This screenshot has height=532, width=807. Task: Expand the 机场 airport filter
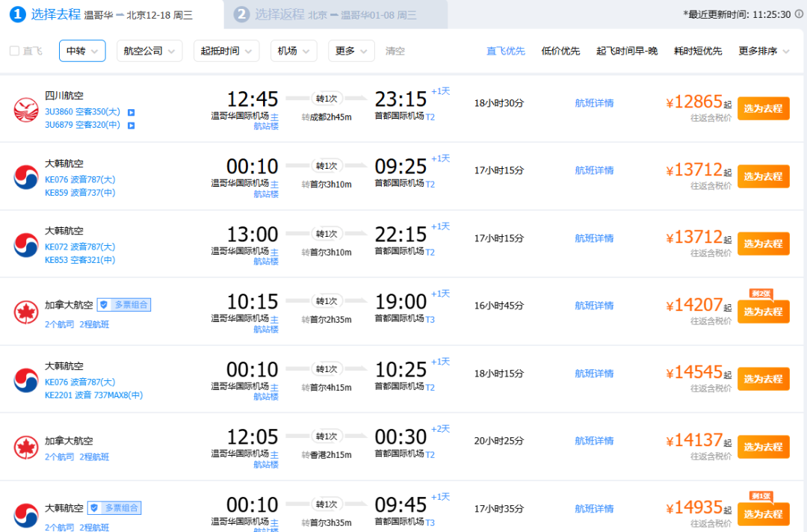(294, 51)
